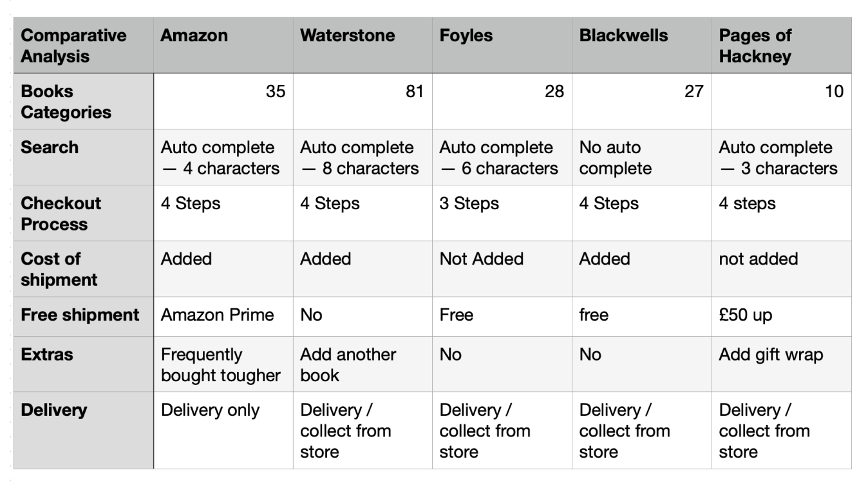Image resolution: width=868 pixels, height=488 pixels.
Task: Select the Books Categories row label
Action: [84, 101]
